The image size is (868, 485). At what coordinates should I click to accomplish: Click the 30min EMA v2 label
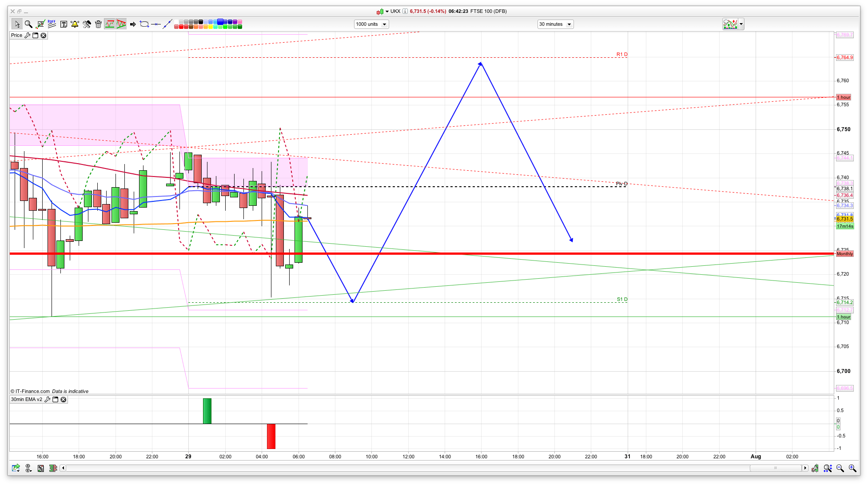[27, 399]
